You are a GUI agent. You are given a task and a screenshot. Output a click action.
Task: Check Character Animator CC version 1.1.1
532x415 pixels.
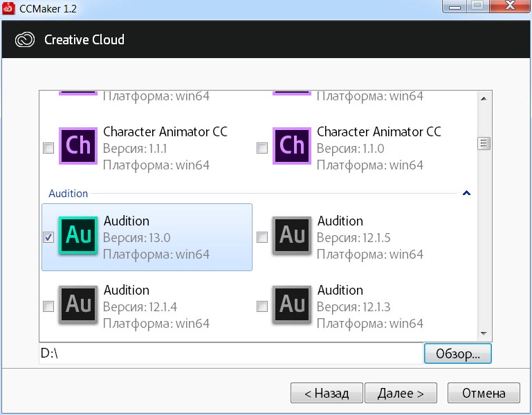coord(48,148)
